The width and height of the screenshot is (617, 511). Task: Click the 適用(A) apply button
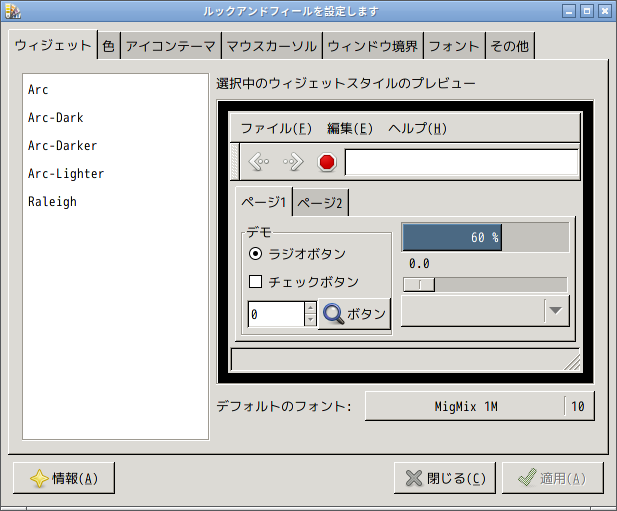click(x=552, y=478)
